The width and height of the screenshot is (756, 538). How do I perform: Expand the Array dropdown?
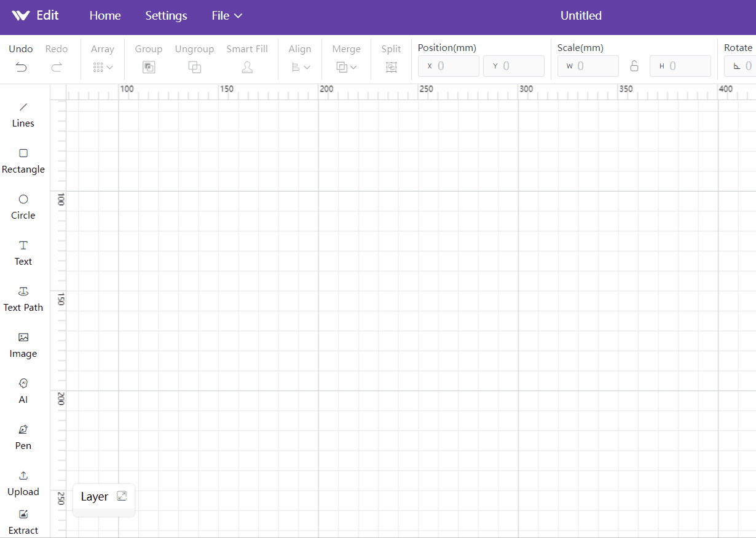click(x=103, y=67)
